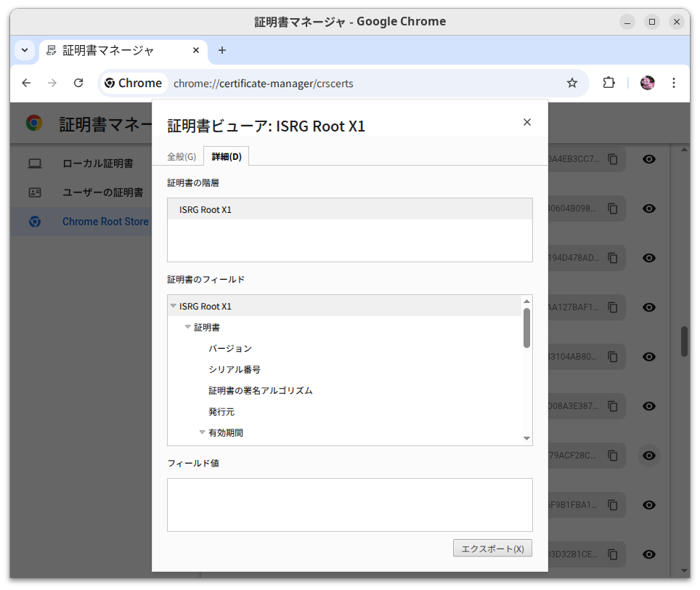Maximize the Google Chrome window
The width and height of the screenshot is (700, 590).
(652, 22)
